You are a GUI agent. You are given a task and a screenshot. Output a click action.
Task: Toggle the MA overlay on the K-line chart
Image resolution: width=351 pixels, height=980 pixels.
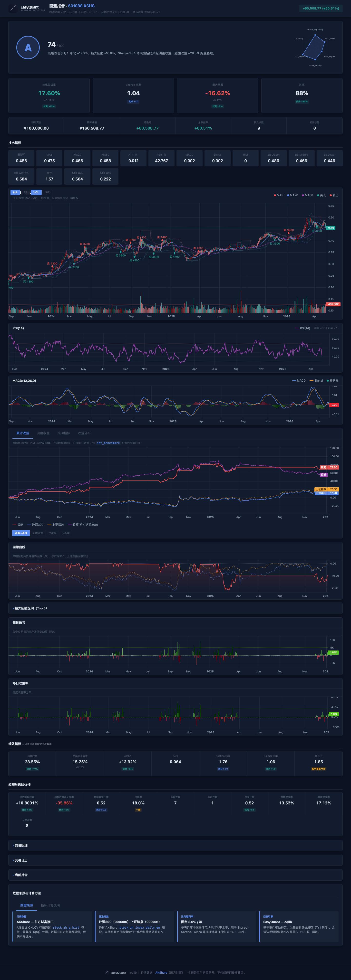[15, 192]
